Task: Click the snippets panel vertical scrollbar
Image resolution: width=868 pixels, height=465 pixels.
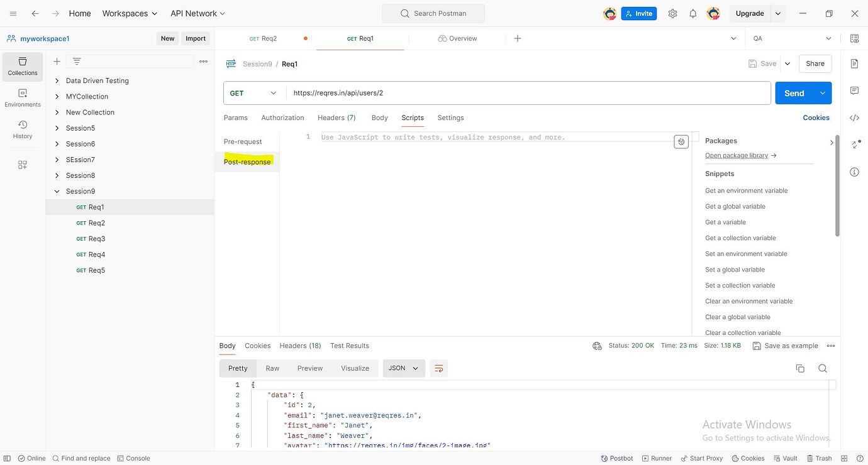Action: pyautogui.click(x=837, y=186)
